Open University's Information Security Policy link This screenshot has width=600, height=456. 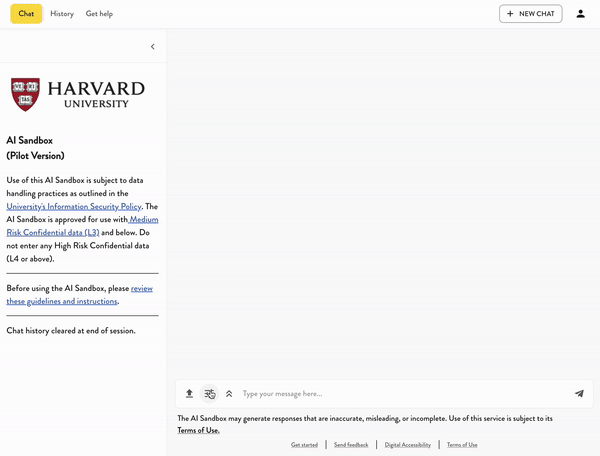74,206
